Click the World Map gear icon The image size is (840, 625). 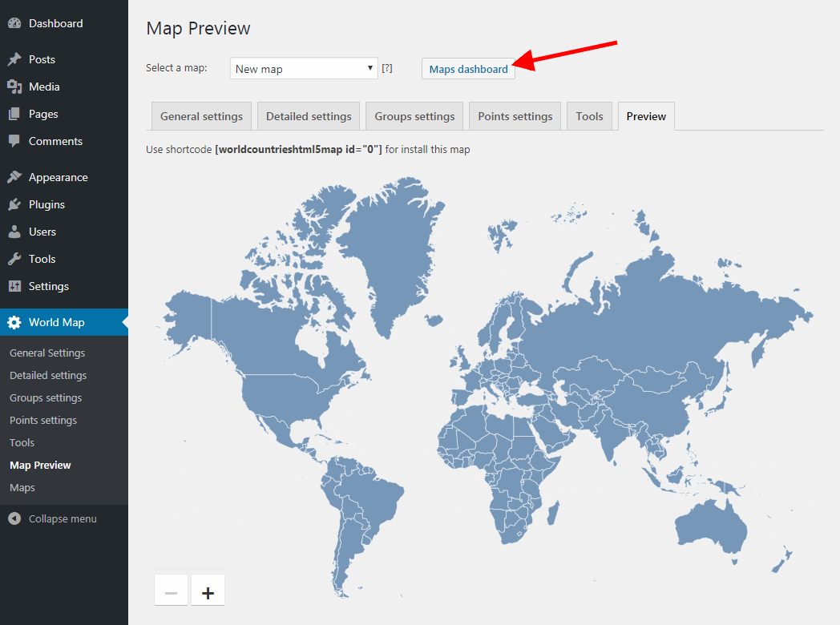(16, 321)
